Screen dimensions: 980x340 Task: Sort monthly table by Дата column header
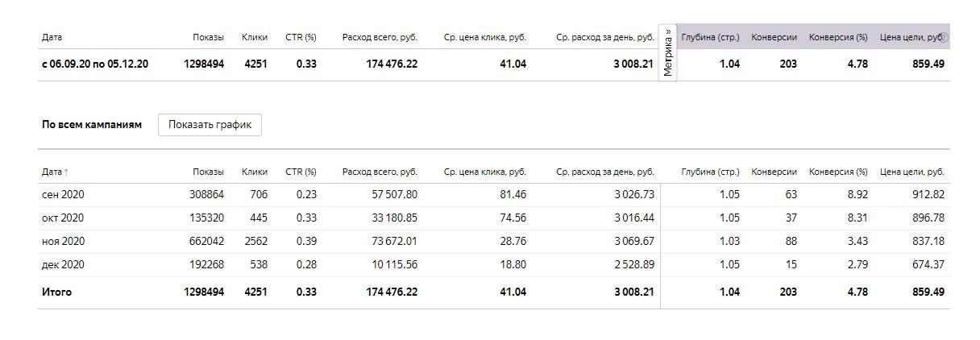click(52, 172)
